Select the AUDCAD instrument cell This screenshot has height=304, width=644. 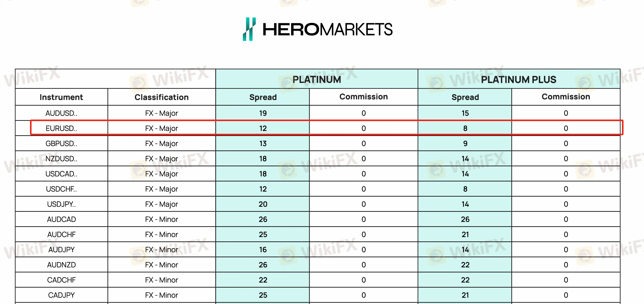point(62,219)
